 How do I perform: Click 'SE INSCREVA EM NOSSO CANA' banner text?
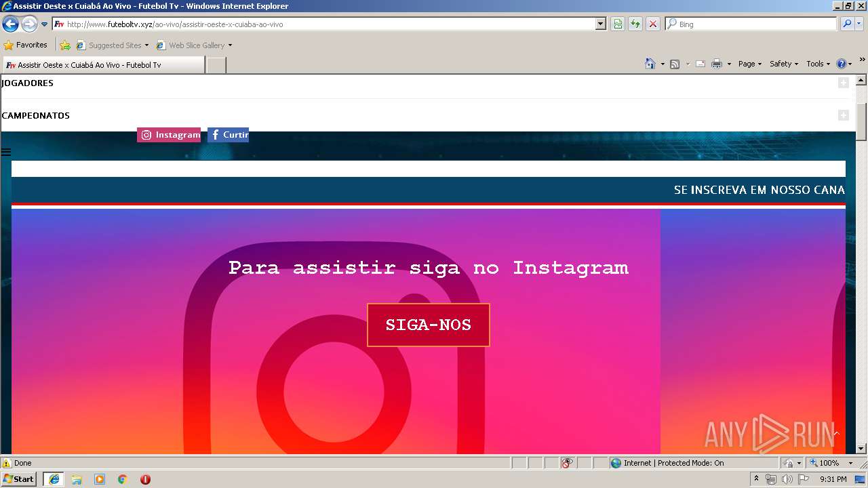coord(759,190)
